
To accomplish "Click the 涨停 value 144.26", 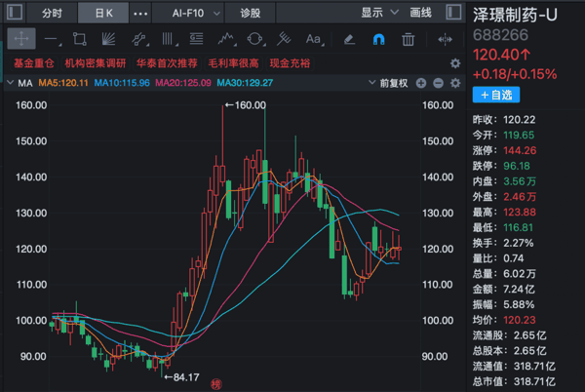I will coord(520,150).
